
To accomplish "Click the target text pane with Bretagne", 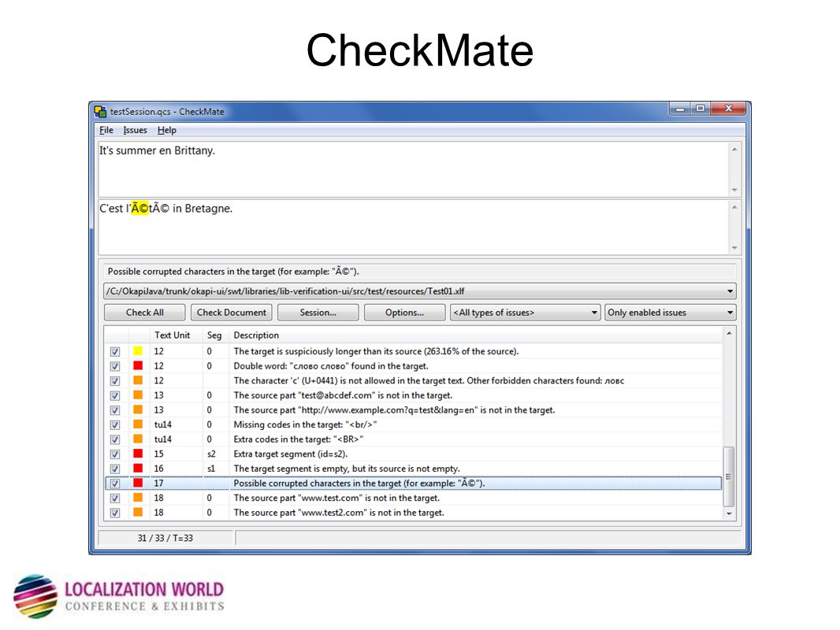I will click(x=413, y=227).
